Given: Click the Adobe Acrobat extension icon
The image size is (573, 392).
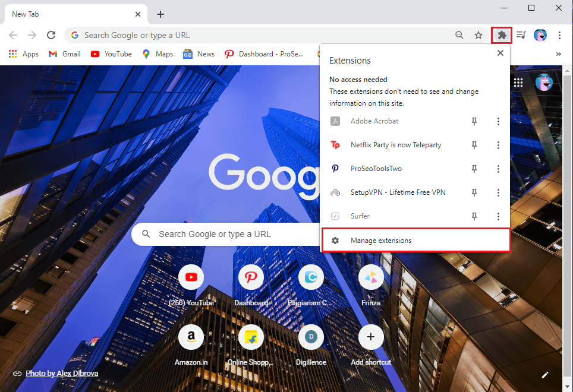Looking at the screenshot, I should pos(335,121).
